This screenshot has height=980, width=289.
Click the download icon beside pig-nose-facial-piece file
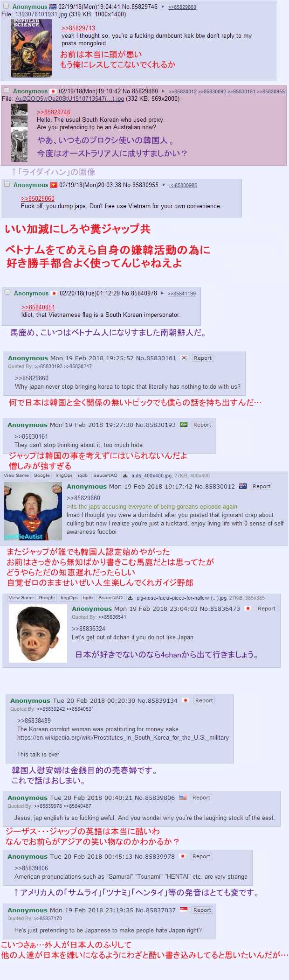click(x=131, y=598)
